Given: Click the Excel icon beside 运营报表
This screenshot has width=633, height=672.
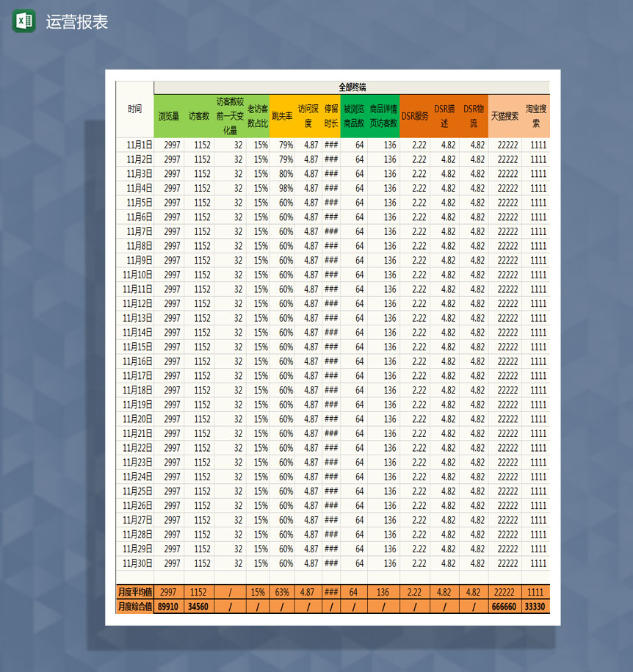Looking at the screenshot, I should [23, 21].
